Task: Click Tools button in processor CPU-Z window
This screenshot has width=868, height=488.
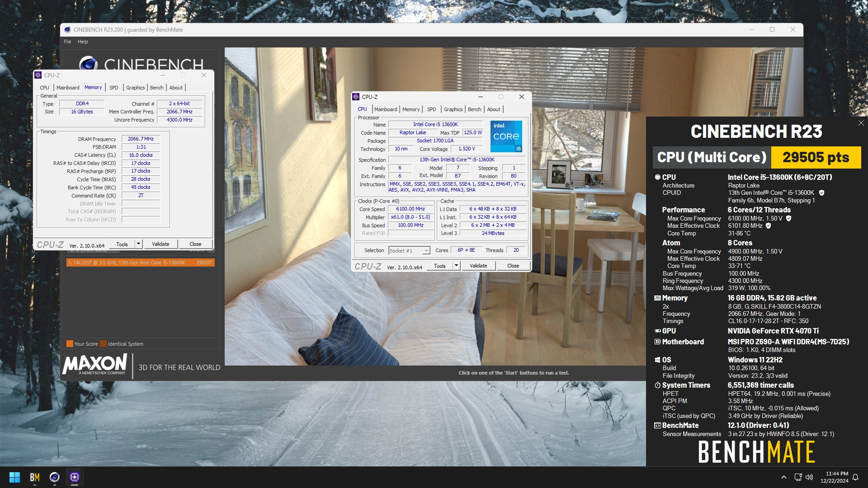Action: pos(440,266)
